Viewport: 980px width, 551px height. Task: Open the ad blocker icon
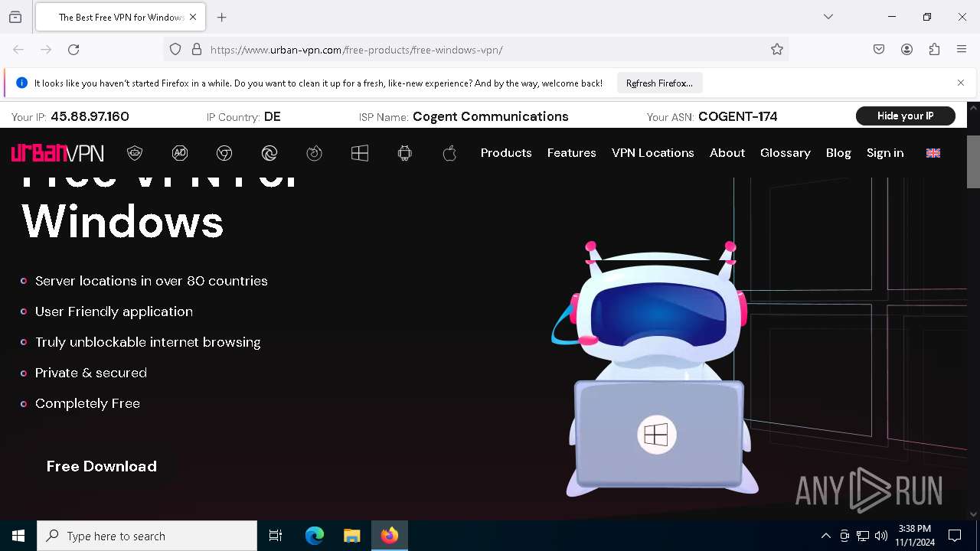(180, 153)
